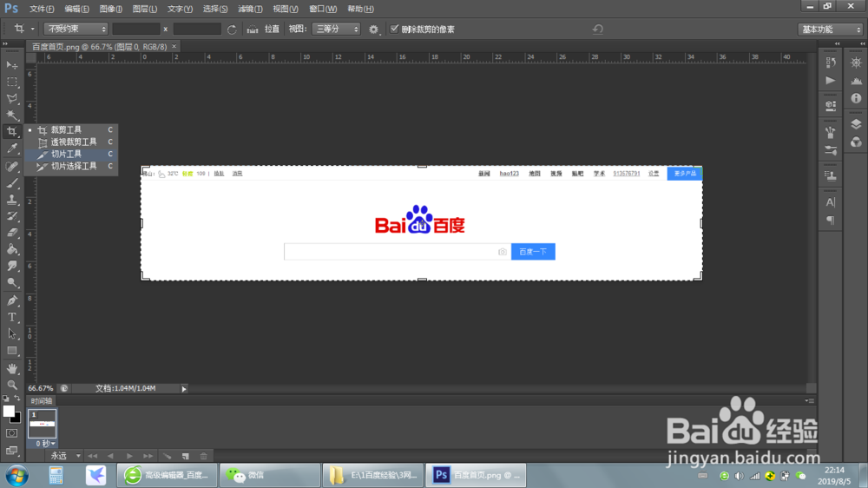Select the Smudge tool
The height and width of the screenshot is (488, 868).
click(11, 266)
